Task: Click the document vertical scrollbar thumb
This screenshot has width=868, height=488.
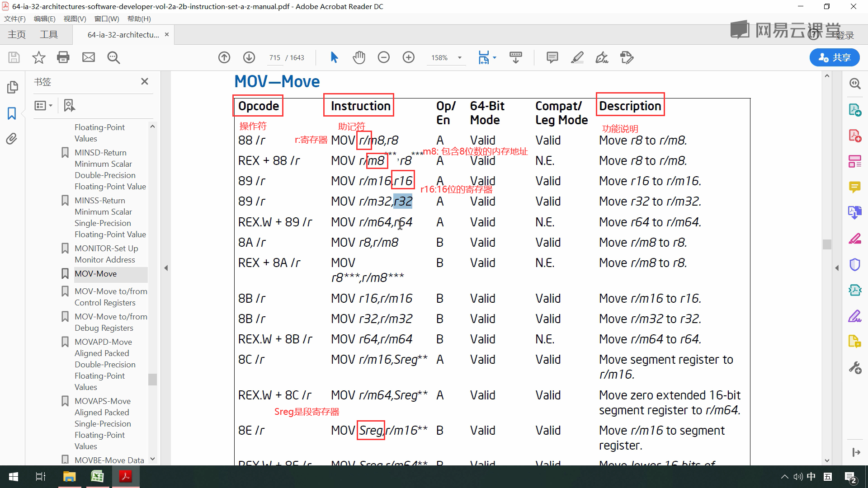Action: tap(827, 244)
